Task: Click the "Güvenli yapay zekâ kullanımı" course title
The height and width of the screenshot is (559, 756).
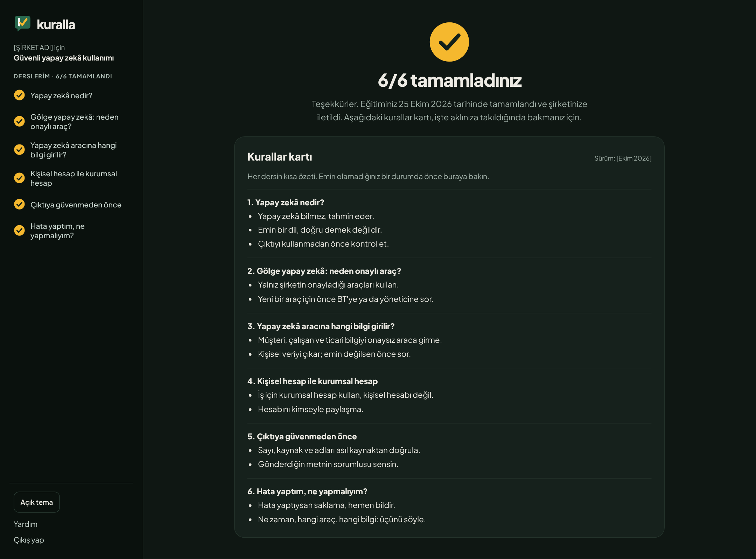Action: tap(64, 58)
